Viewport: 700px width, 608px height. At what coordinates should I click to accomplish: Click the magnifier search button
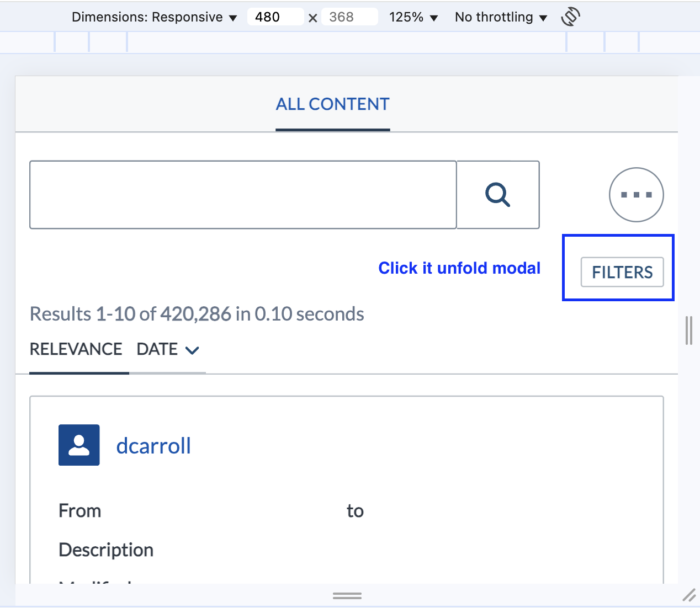click(x=498, y=195)
